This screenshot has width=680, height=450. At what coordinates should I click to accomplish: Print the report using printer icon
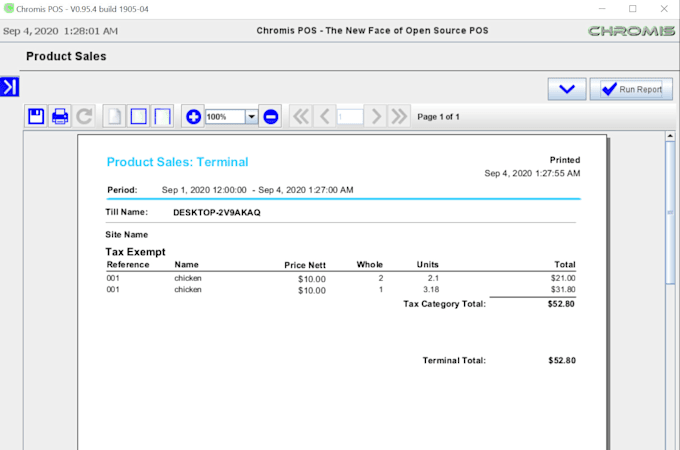[x=60, y=116]
